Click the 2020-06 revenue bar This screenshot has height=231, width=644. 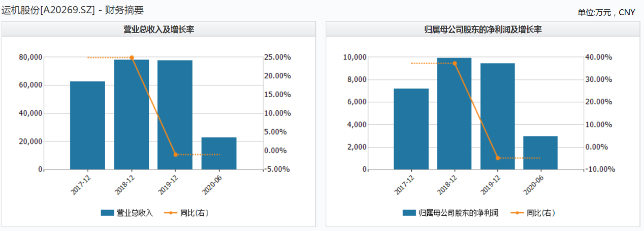tap(219, 153)
